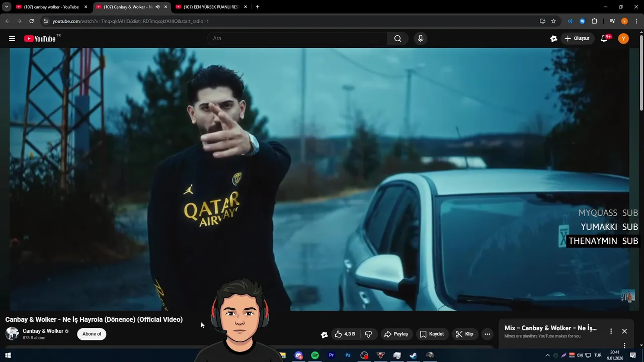Start voice search with microphone icon
This screenshot has width=644, height=362.
421,39
